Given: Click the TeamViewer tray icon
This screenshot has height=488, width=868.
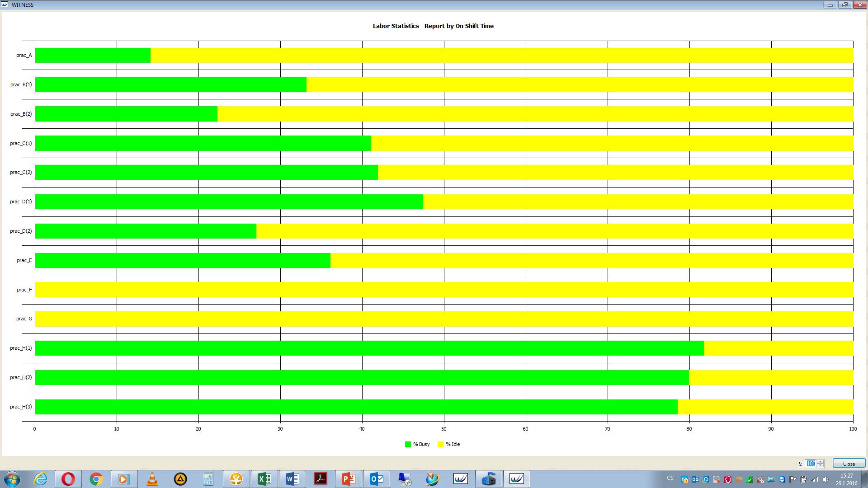Looking at the screenshot, I should coord(782,479).
